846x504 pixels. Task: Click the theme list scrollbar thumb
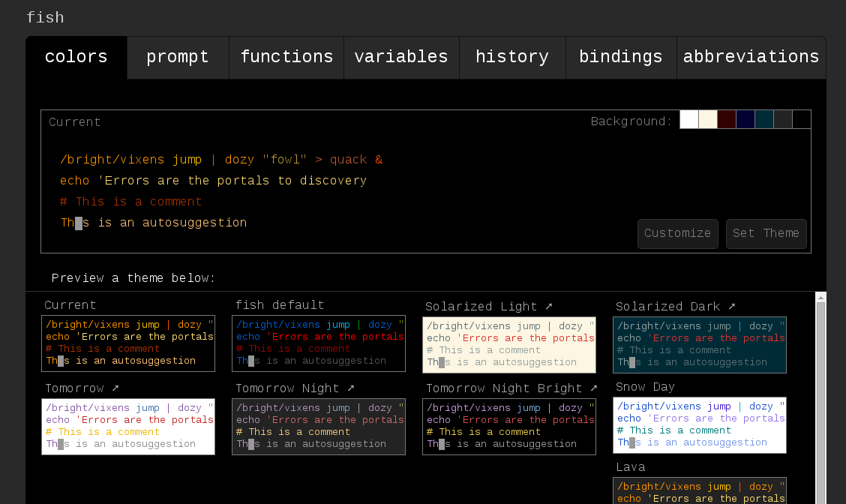pos(820,403)
